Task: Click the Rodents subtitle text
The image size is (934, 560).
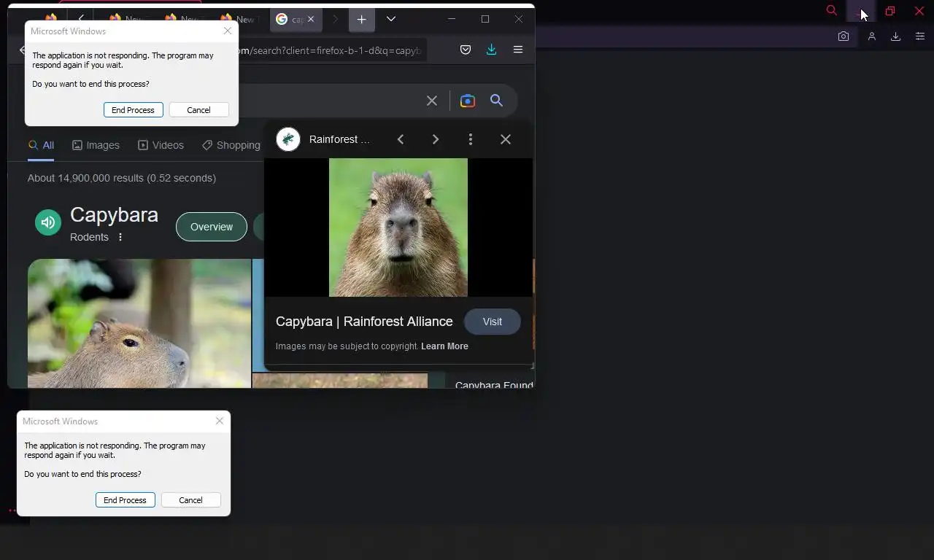Action: point(89,237)
